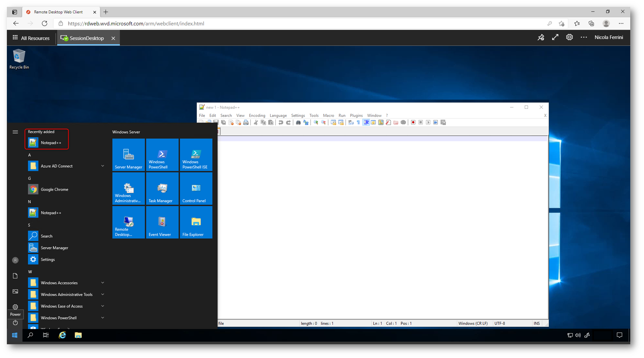Click the Undo arrow in Notepad++ toolbar
The width and height of the screenshot is (644, 358).
(281, 122)
